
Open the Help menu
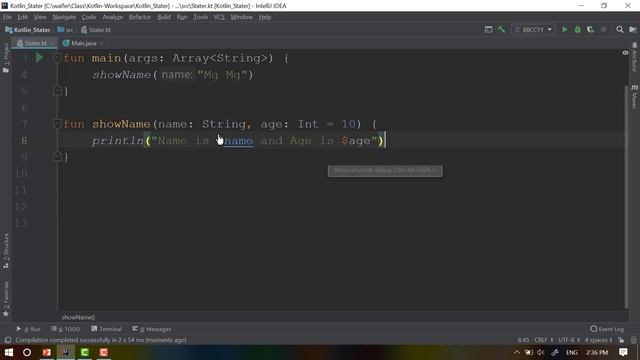tap(265, 17)
